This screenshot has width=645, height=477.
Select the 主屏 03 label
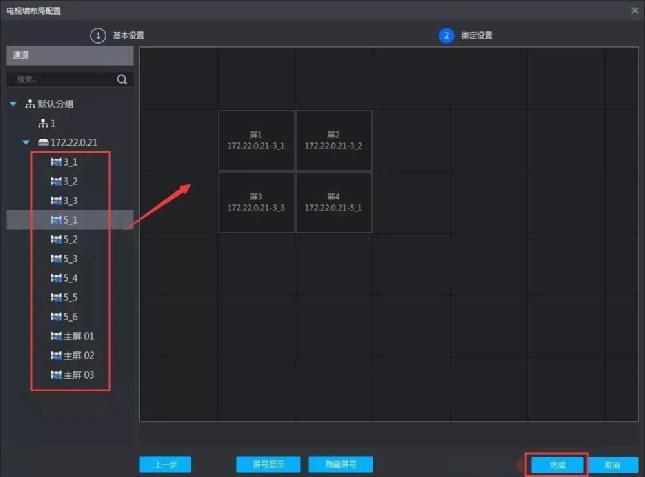tap(79, 375)
